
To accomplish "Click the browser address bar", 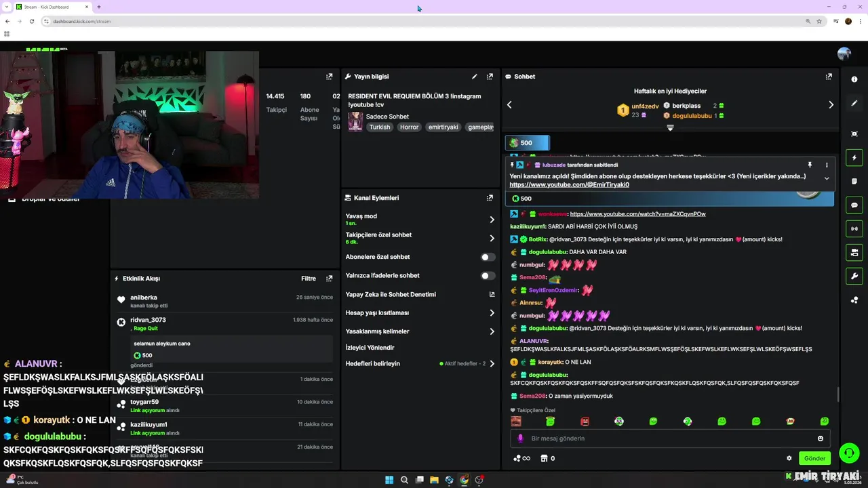I will pyautogui.click(x=420, y=21).
